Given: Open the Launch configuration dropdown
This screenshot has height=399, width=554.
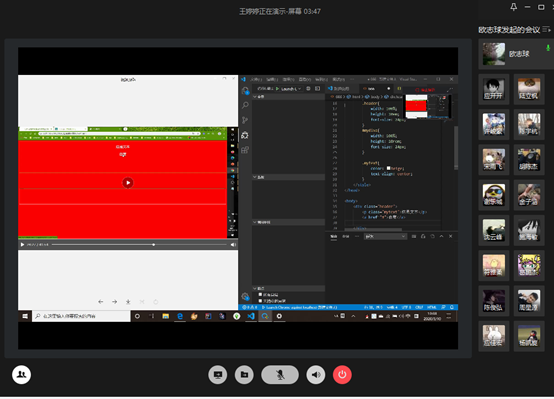Looking at the screenshot, I should [289, 89].
